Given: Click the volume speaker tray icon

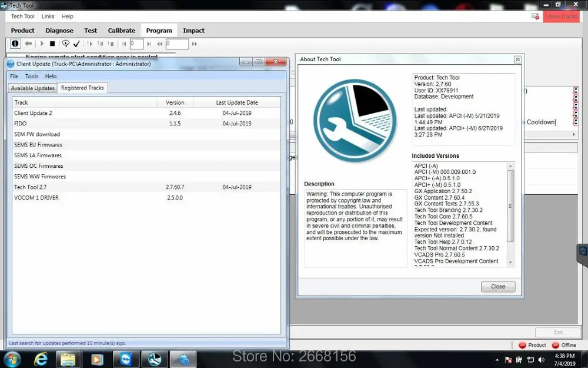Looking at the screenshot, I should 541,360.
